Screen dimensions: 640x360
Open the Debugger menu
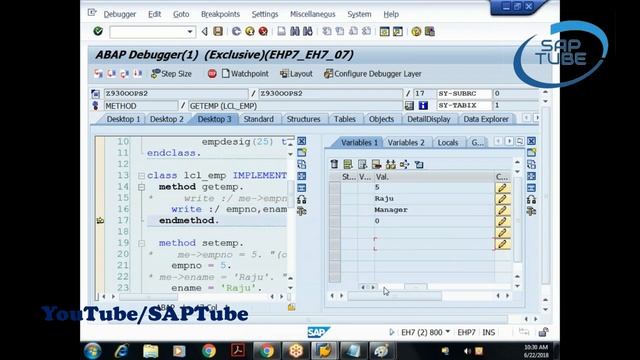(x=120, y=14)
